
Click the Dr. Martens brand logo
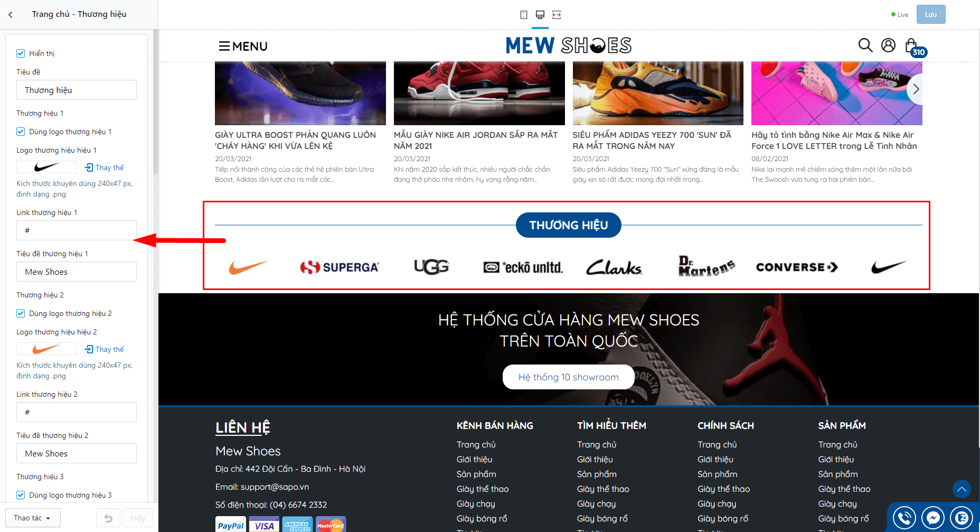pos(706,266)
